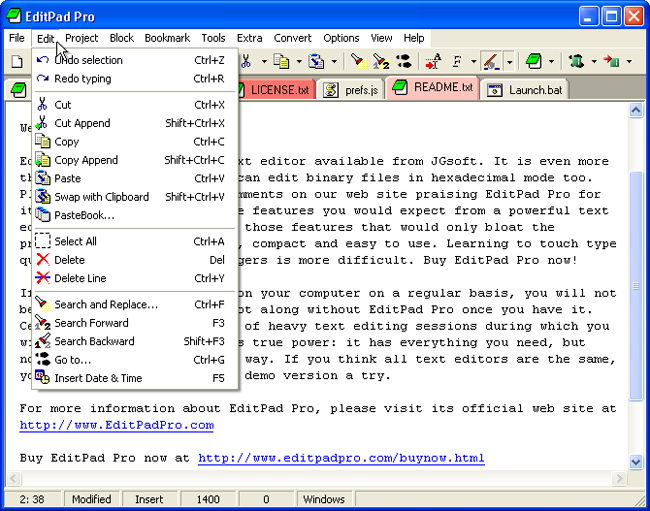Screen dimensions: 650x511
Task: Expand the dropdown arrow beside the pen icon
Action: point(510,62)
